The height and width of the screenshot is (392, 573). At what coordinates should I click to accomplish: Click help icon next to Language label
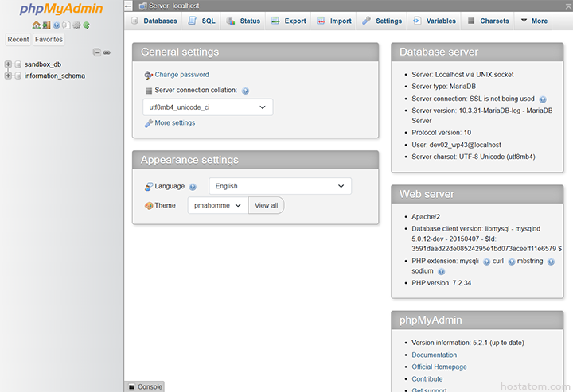point(193,187)
